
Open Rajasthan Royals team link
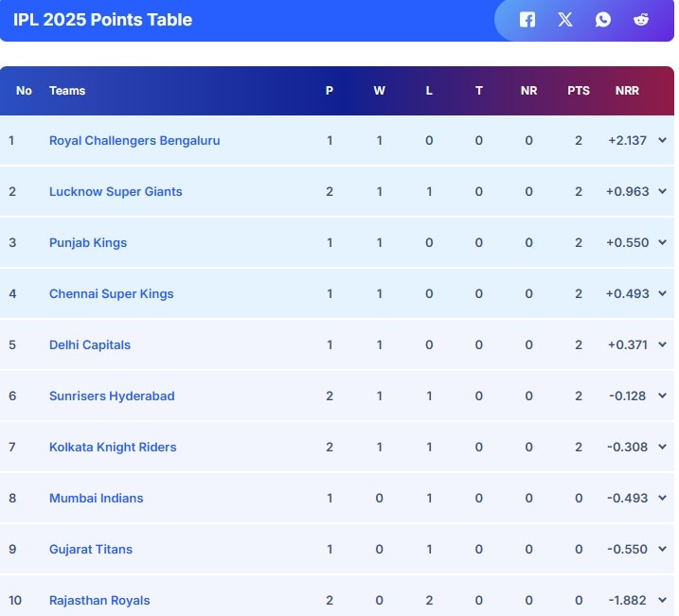click(99, 600)
